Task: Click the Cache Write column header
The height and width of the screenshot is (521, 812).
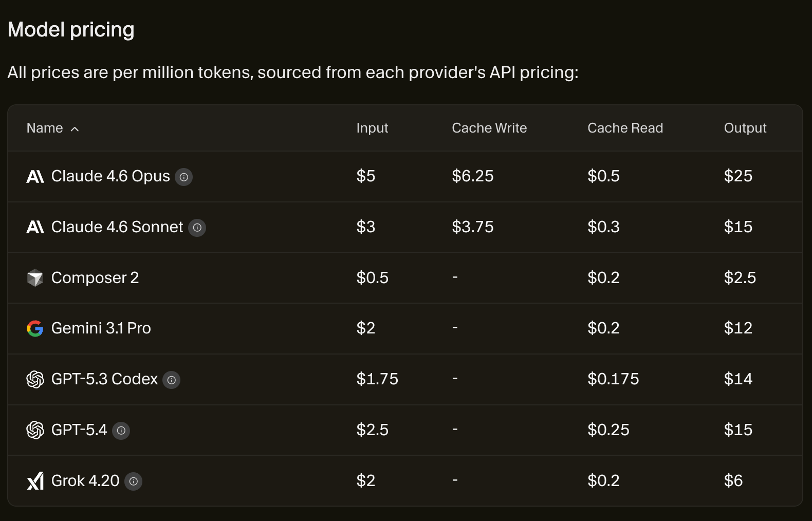Action: tap(489, 128)
